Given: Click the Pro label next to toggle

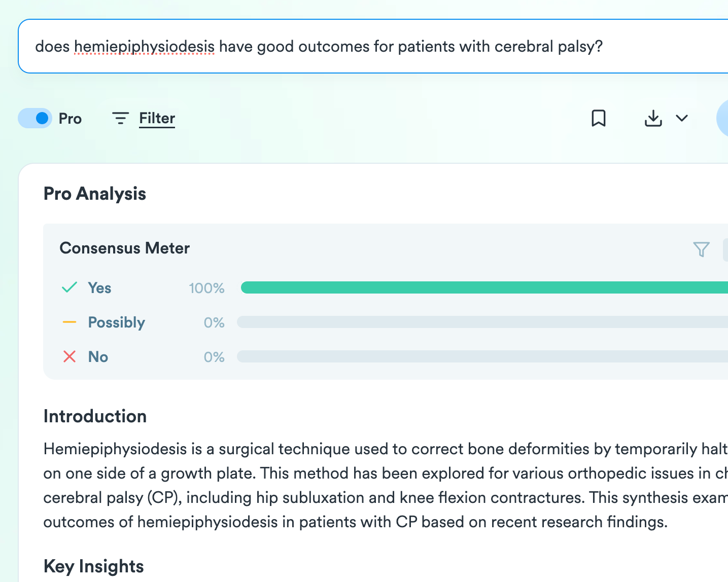Looking at the screenshot, I should coord(70,119).
